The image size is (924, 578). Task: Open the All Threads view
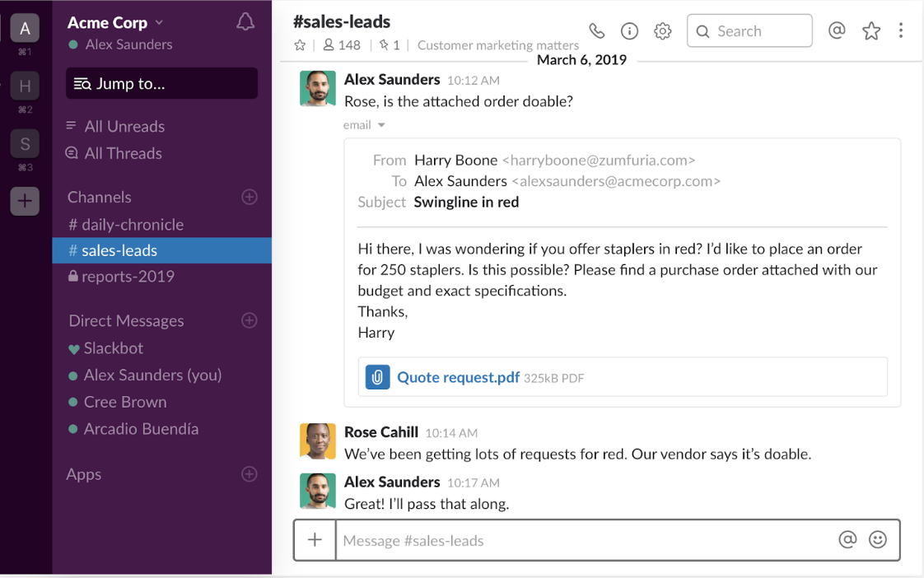click(124, 153)
